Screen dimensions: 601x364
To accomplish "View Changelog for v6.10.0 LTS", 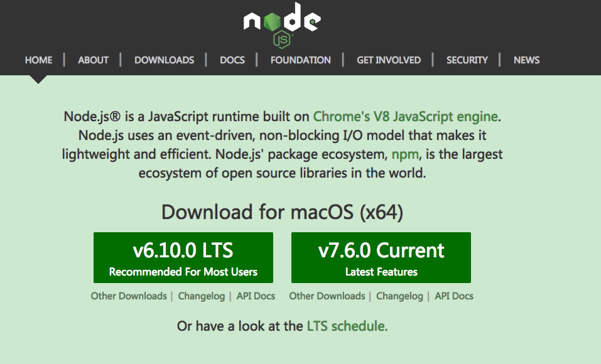I will [201, 296].
